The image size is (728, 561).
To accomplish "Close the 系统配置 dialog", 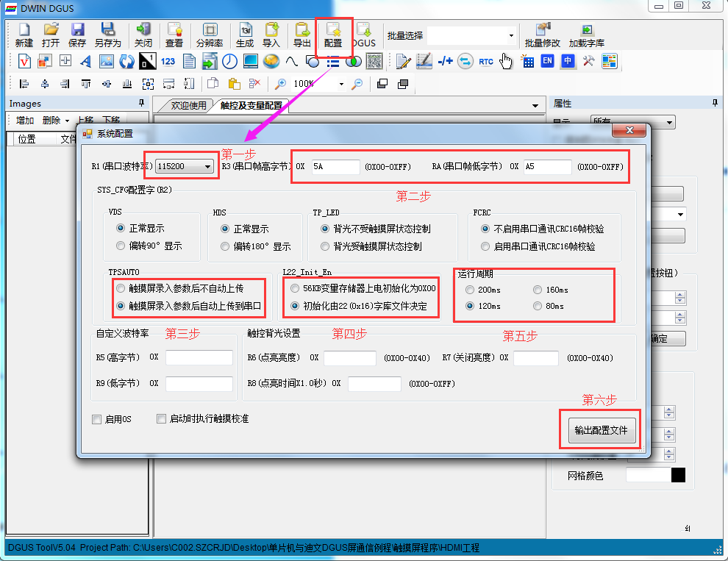I will (629, 130).
